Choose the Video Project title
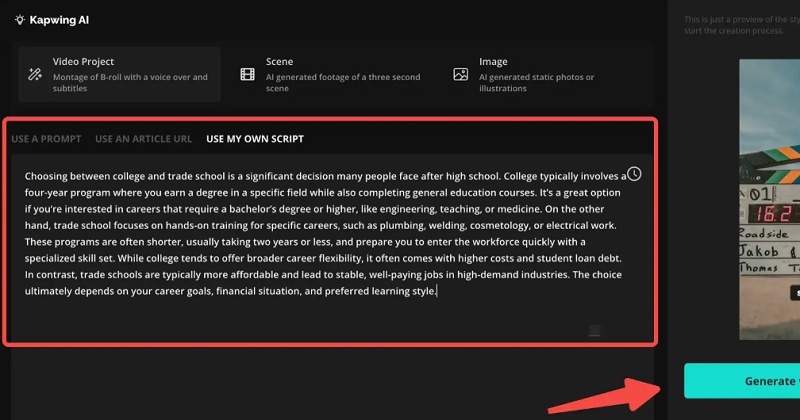The height and width of the screenshot is (420, 800). coord(83,62)
